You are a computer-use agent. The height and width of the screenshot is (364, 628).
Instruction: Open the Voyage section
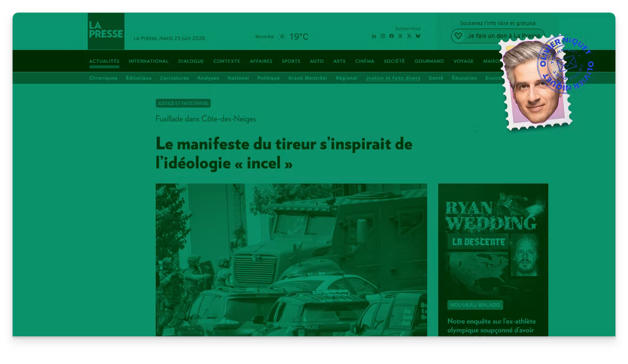coord(464,61)
